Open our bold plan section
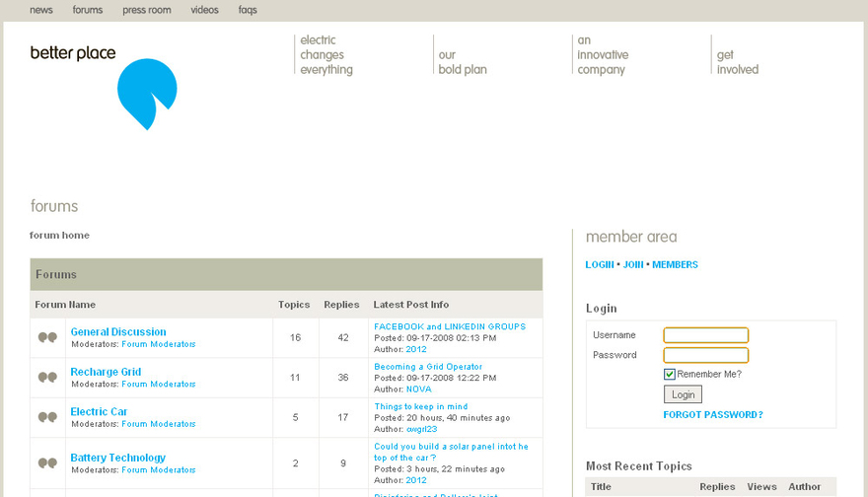Image resolution: width=868 pixels, height=497 pixels. pos(463,62)
